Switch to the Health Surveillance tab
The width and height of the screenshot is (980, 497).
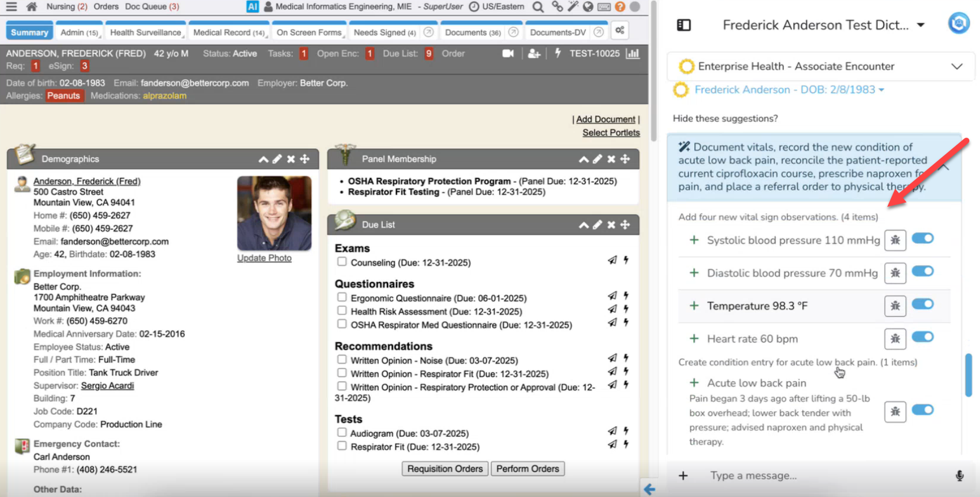tap(145, 33)
